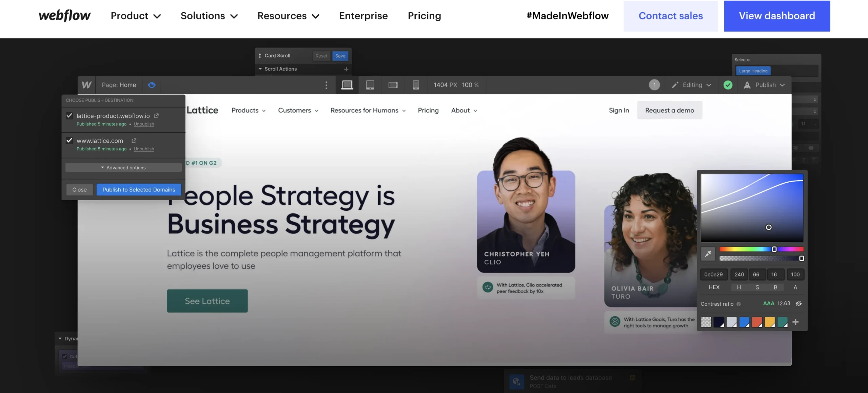Expand Lattice Products menu dropdown
Screen dimensions: 868x393
pyautogui.click(x=249, y=110)
